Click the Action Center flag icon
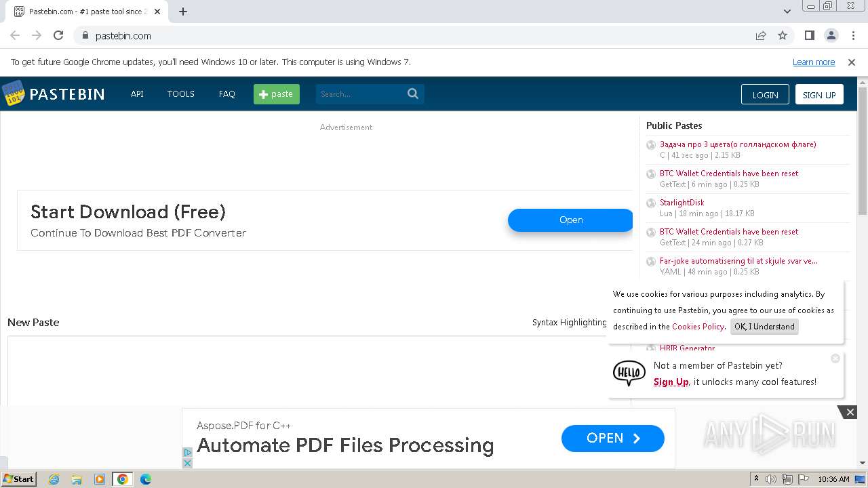Screen dimensions: 868x488 [x=804, y=479]
